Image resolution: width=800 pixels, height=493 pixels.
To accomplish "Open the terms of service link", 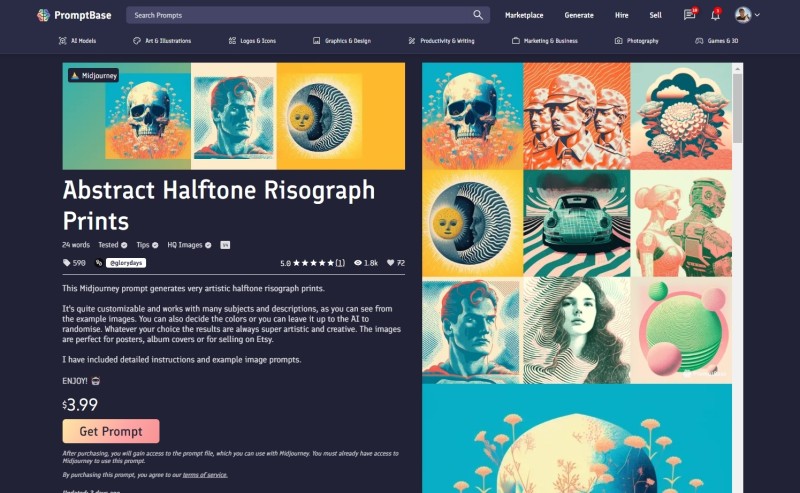I will coord(205,475).
